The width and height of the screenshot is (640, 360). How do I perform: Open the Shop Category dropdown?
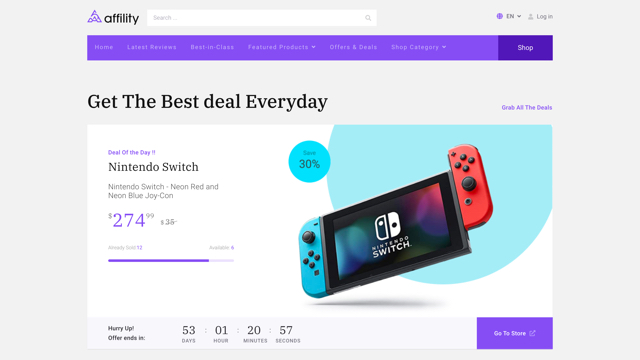point(418,47)
